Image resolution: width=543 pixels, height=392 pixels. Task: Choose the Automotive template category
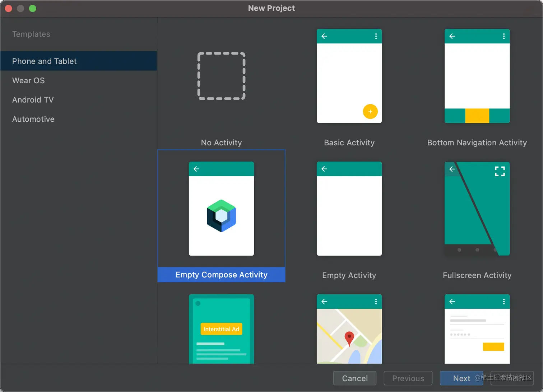pyautogui.click(x=78, y=119)
